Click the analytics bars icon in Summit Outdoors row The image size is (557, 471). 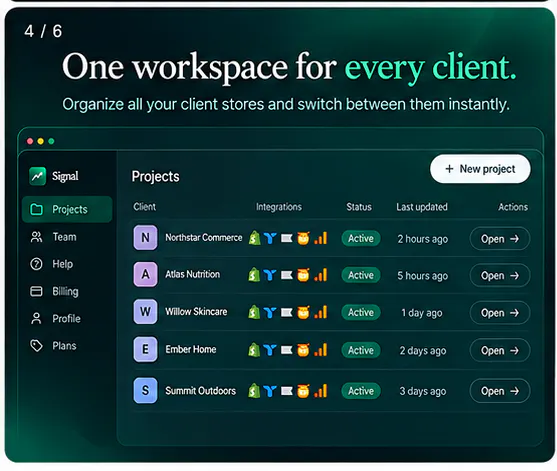320,391
